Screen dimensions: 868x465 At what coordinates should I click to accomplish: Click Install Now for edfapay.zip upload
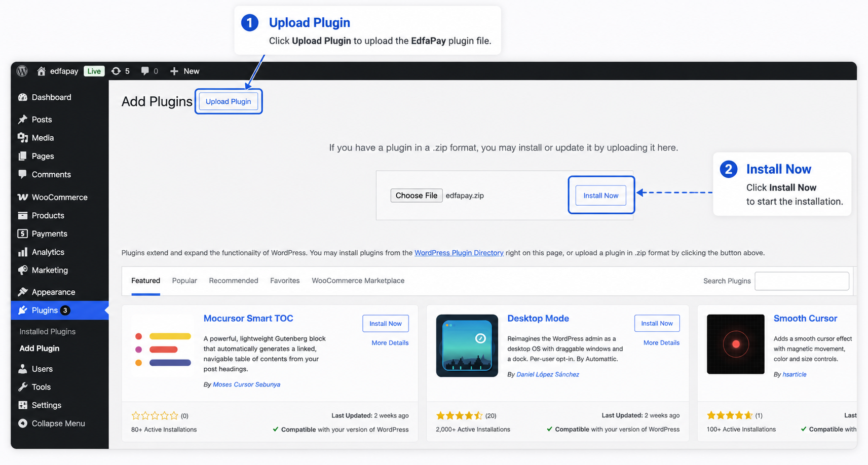tap(601, 196)
